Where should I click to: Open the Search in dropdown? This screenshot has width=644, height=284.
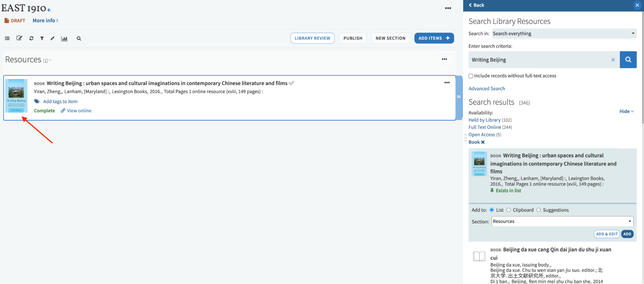click(564, 34)
